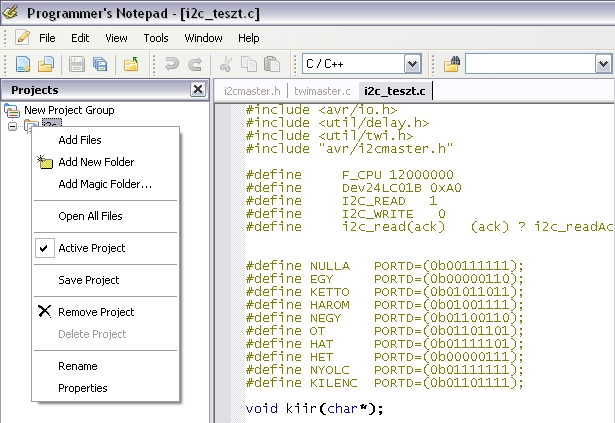Open the C / C++ language dropdown
Screen dimensions: 615x423
coord(412,64)
